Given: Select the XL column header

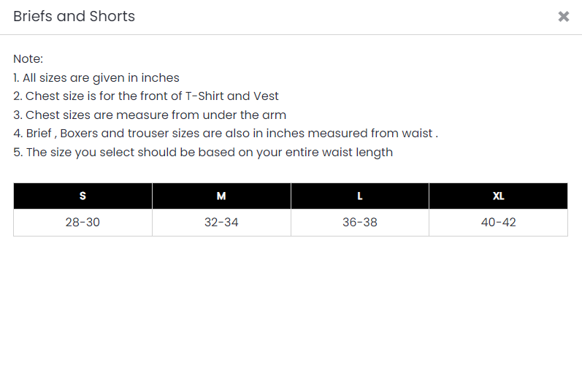Looking at the screenshot, I should [x=498, y=196].
